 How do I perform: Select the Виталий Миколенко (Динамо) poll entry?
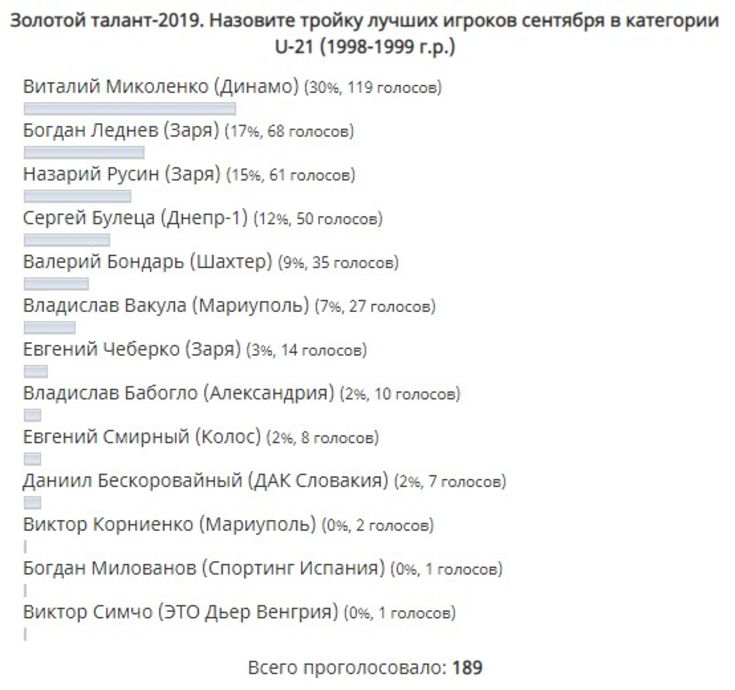[x=160, y=87]
